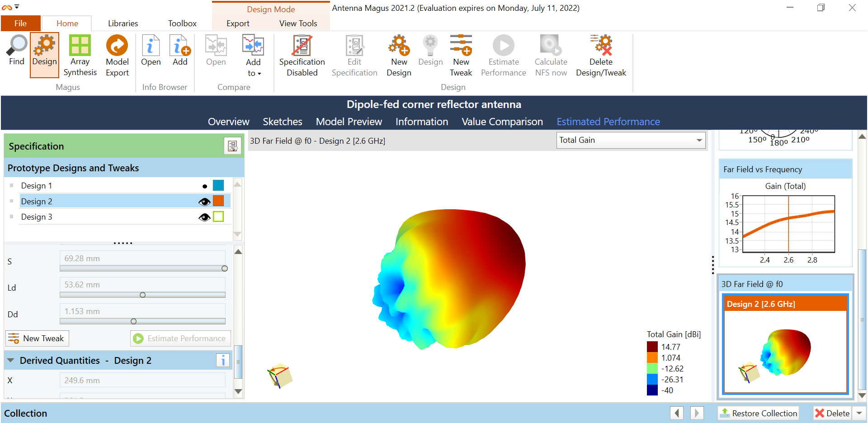
Task: Toggle visibility of Design 3
Action: (204, 217)
